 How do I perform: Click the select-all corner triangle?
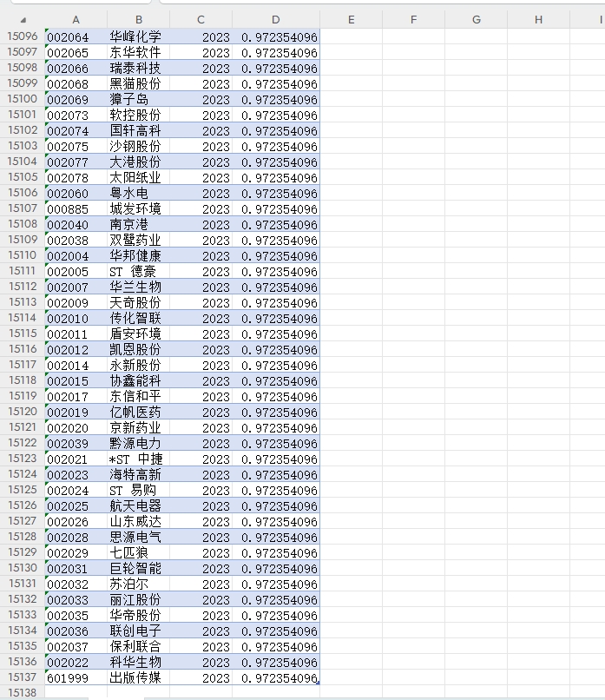(x=23, y=20)
